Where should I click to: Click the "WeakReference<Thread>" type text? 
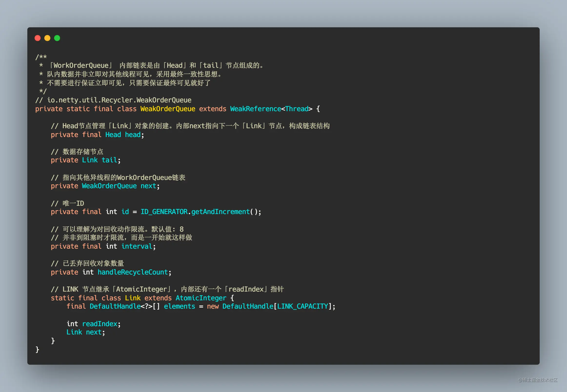(x=271, y=109)
